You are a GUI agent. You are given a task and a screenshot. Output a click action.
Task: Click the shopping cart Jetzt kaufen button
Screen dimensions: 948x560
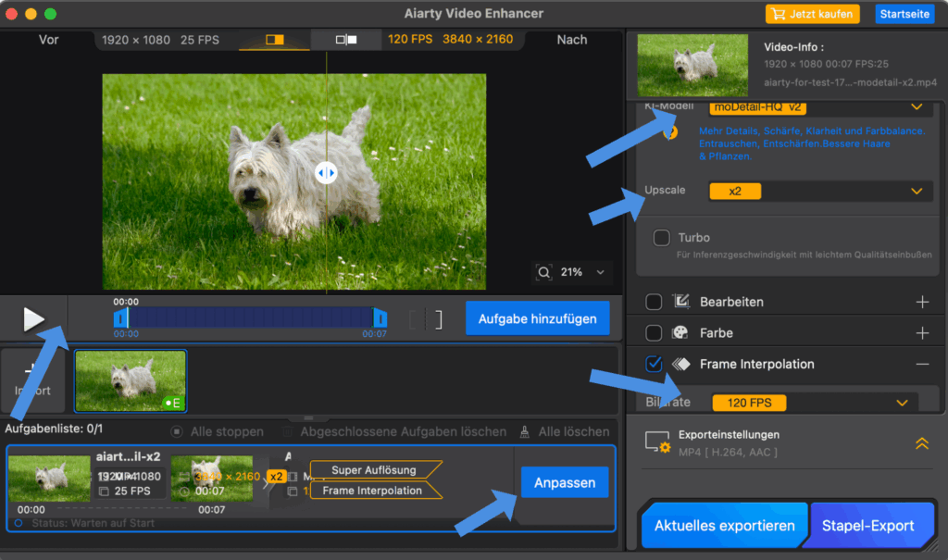click(x=812, y=14)
